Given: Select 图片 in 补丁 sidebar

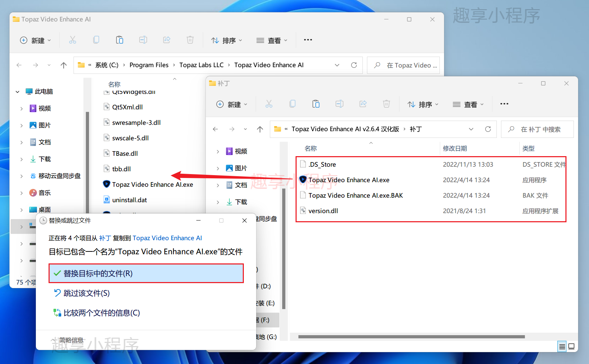Looking at the screenshot, I should 241,168.
